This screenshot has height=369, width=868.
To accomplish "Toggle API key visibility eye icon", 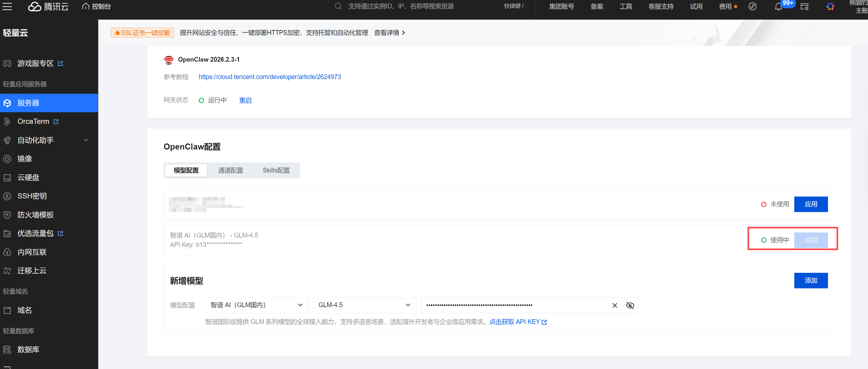I will click(x=630, y=305).
